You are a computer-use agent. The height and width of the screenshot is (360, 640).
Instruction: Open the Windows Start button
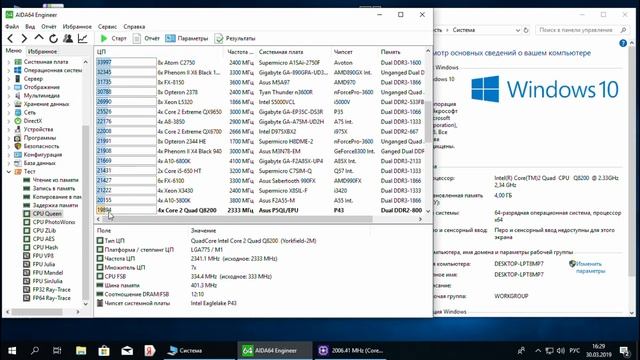point(12,350)
